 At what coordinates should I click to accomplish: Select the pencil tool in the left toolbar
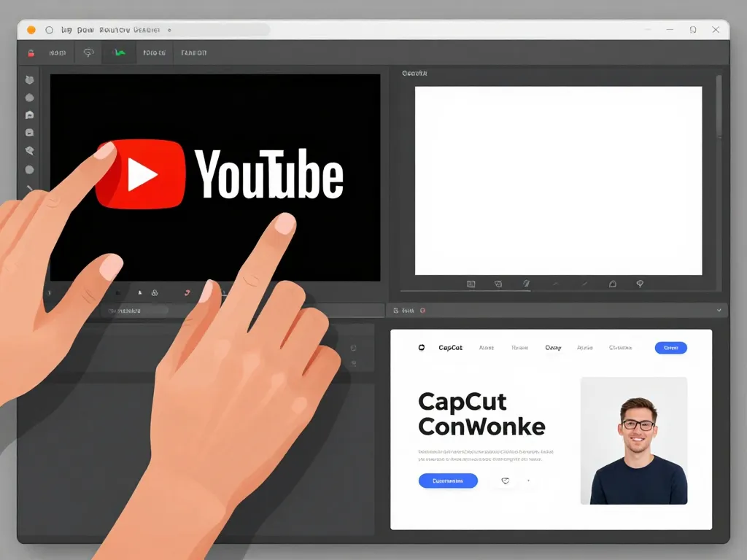click(30, 188)
